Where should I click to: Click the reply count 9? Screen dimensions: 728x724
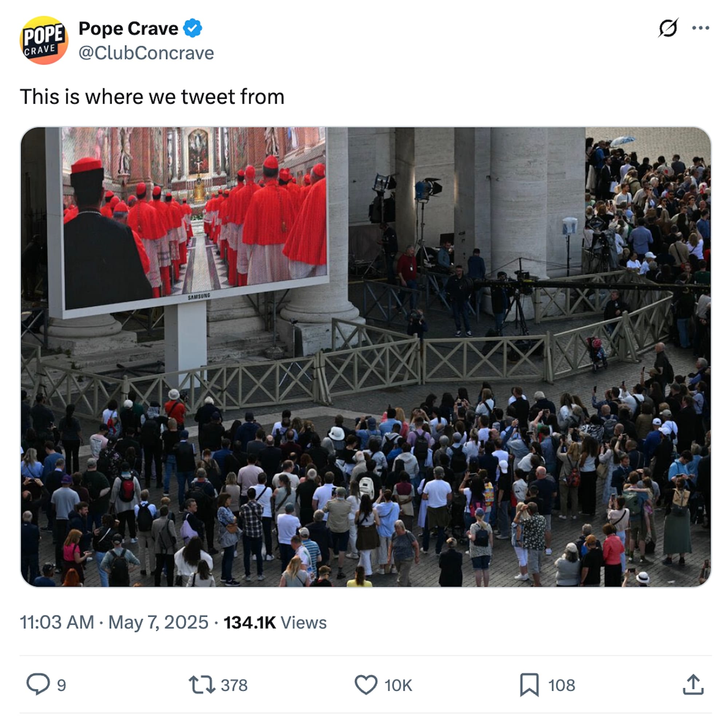pos(62,685)
